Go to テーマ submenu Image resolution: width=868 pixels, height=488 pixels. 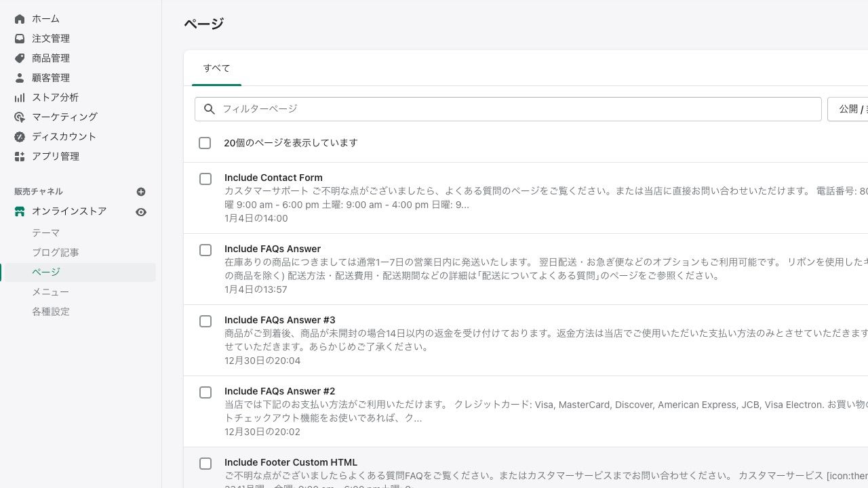point(45,233)
